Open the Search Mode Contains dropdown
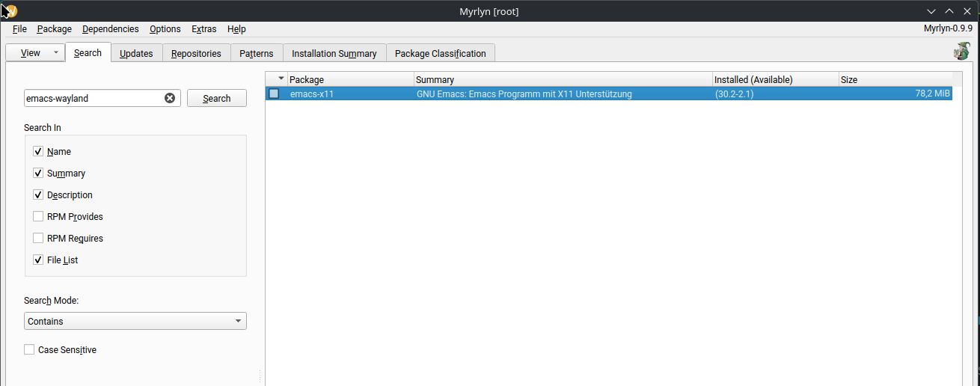The width and height of the screenshot is (980, 386). pyautogui.click(x=135, y=321)
